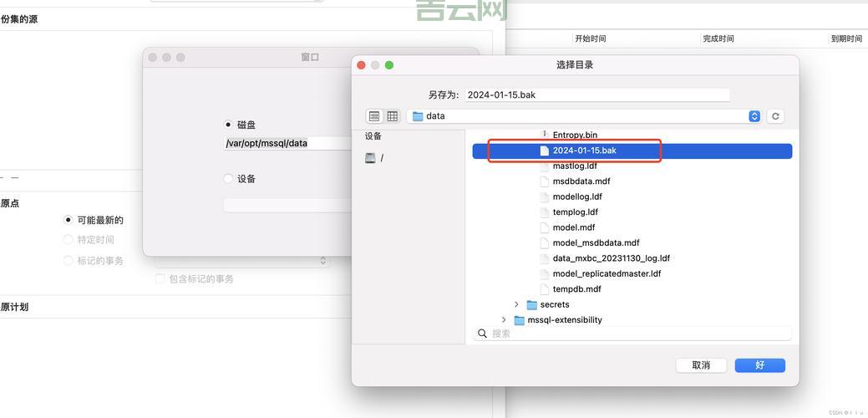Select the 标记的事务 radio option

click(x=69, y=260)
